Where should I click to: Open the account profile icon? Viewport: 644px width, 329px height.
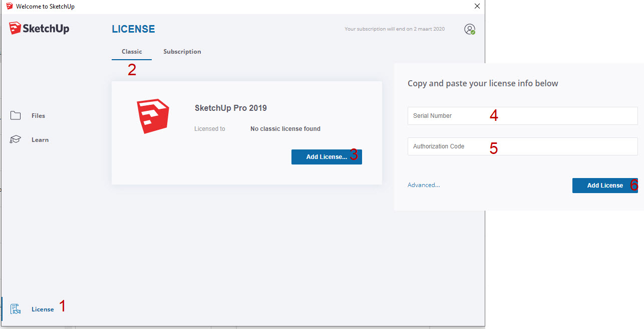click(x=470, y=29)
